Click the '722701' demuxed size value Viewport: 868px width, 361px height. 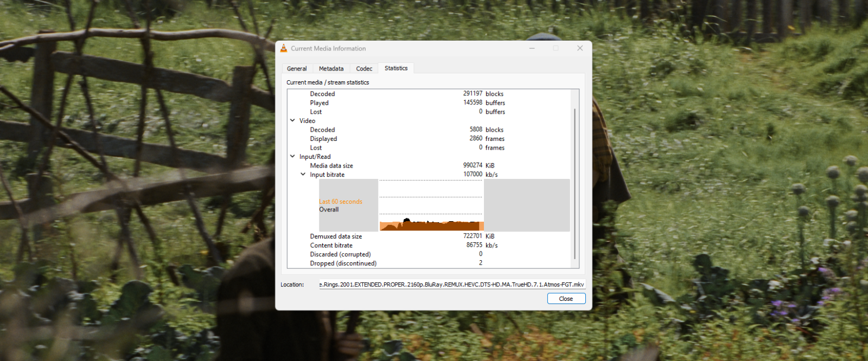click(473, 236)
